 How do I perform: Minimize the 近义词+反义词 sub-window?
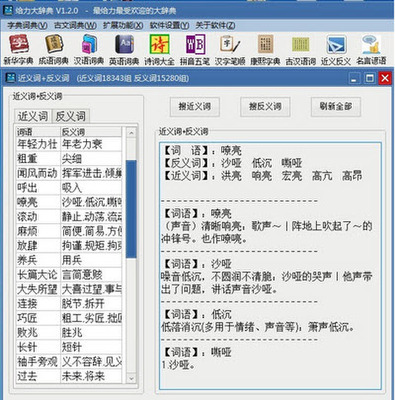(354, 79)
